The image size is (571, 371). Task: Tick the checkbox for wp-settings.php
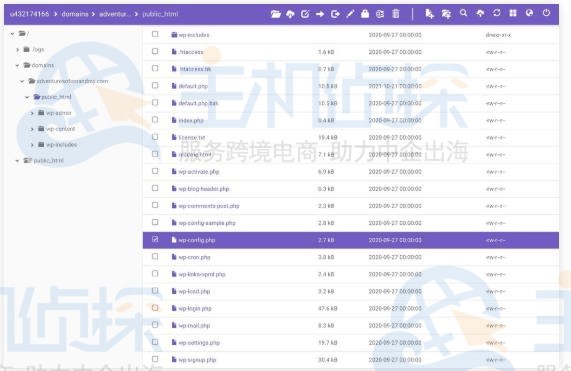[x=155, y=342]
